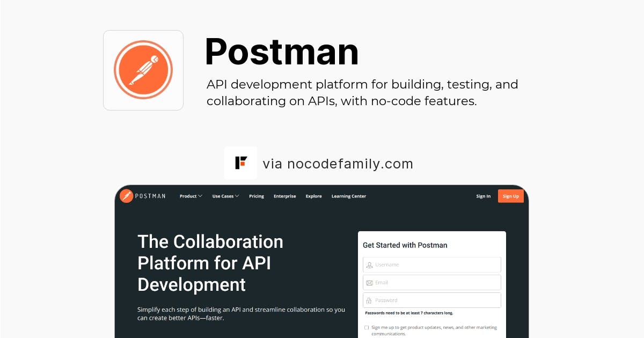Open the Enterprise menu item

(x=284, y=196)
